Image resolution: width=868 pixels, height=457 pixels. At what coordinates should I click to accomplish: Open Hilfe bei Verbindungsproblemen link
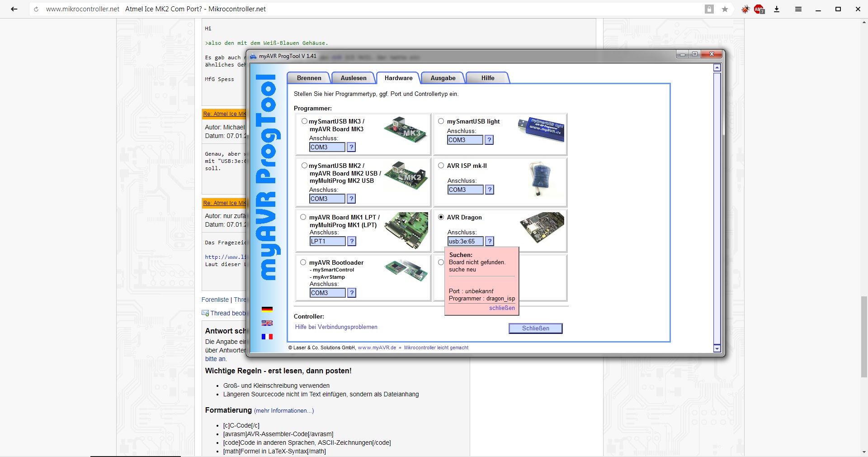pyautogui.click(x=336, y=327)
